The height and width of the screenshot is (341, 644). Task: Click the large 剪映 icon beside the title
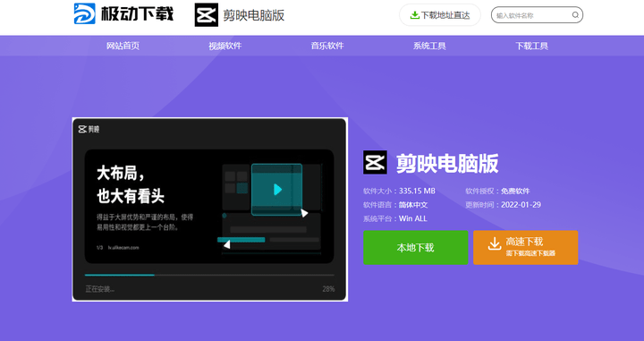tap(375, 162)
